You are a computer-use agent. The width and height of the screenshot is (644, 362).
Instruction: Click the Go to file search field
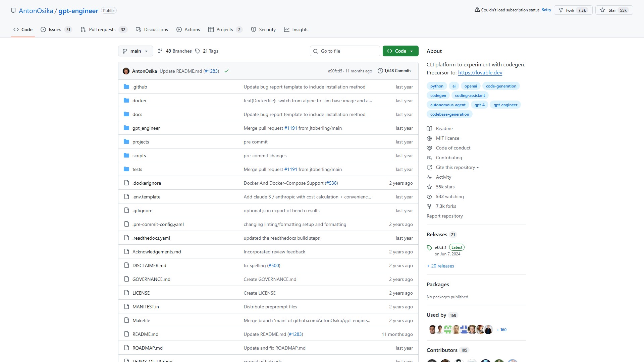coord(348,51)
